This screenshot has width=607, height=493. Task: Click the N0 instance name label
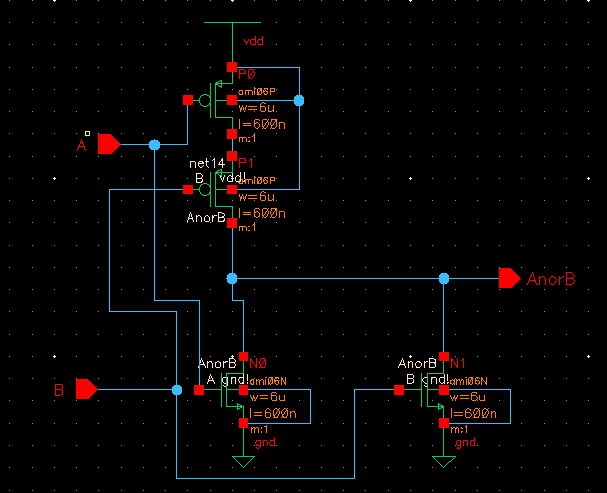pos(258,363)
